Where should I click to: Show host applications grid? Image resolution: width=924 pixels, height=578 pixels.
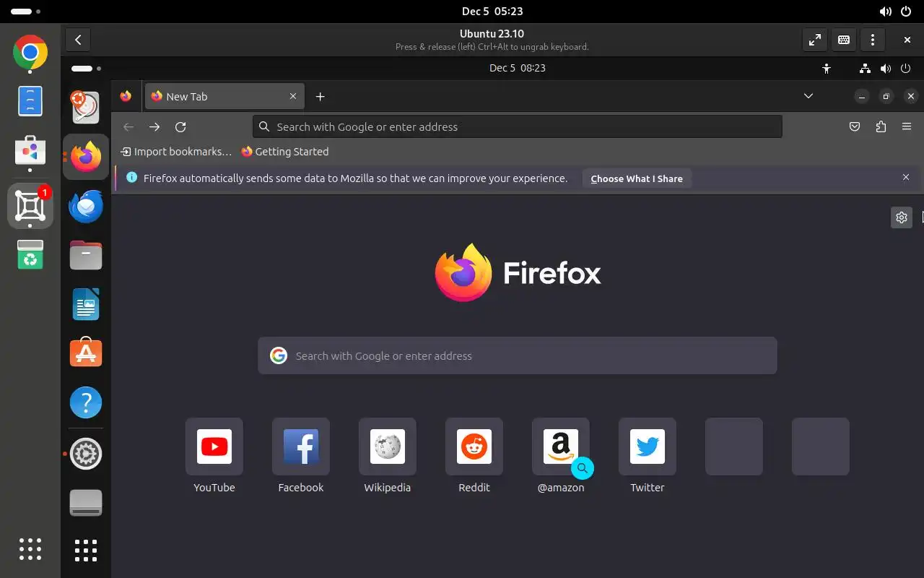pyautogui.click(x=30, y=549)
